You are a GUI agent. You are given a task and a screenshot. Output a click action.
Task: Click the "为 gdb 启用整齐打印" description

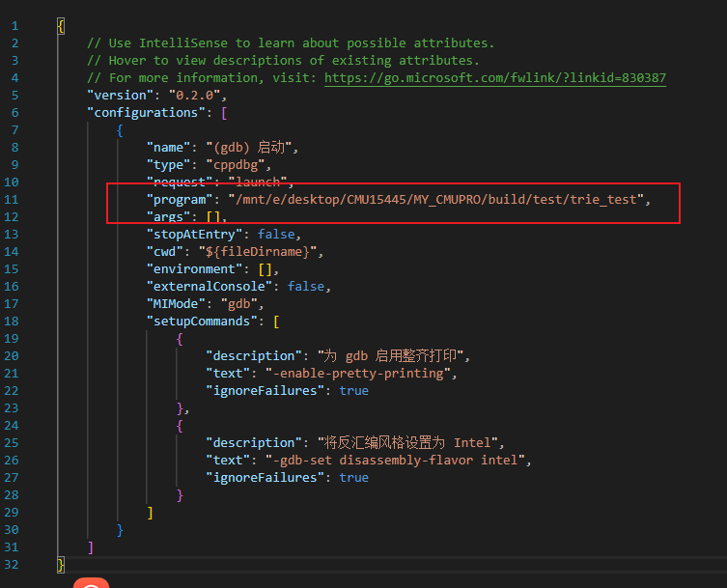pos(390,356)
